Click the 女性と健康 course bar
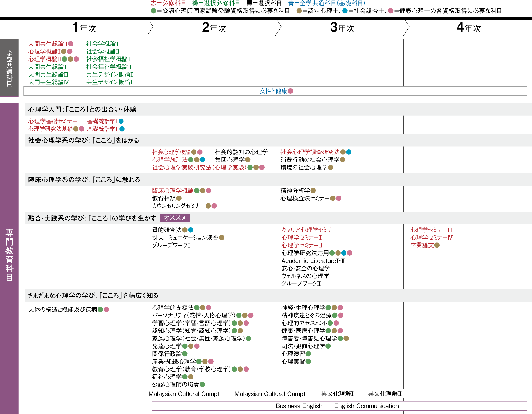 click(275, 91)
